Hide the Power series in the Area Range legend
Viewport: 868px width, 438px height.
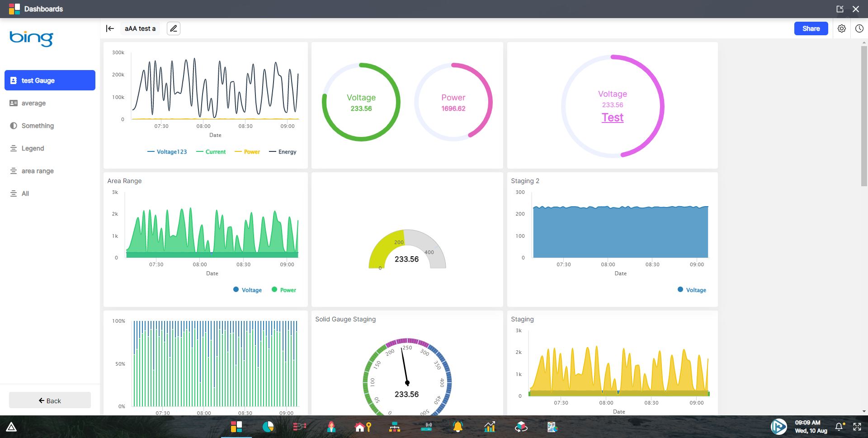pos(283,290)
